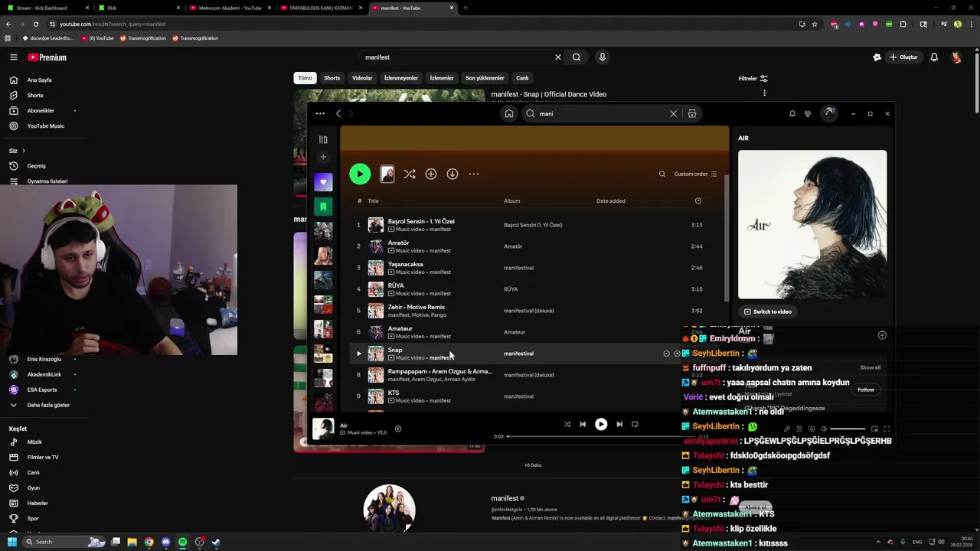
Task: Add playlist to library with plus circle
Action: pyautogui.click(x=431, y=174)
